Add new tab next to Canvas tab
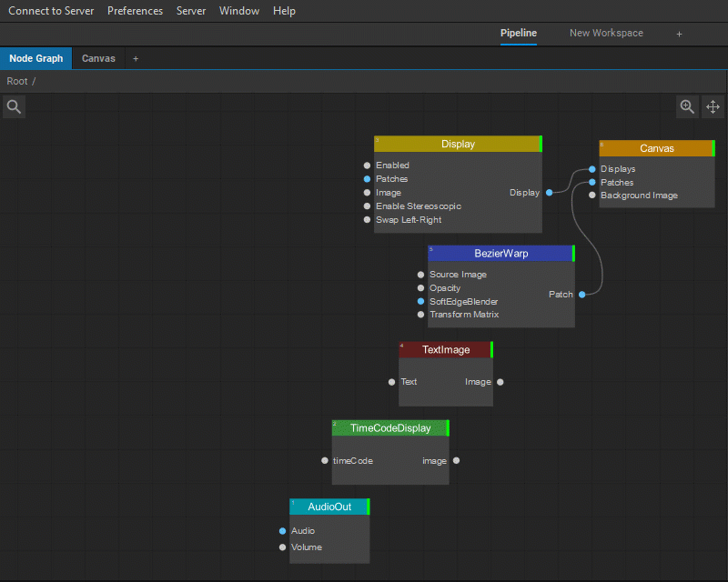 (x=136, y=58)
